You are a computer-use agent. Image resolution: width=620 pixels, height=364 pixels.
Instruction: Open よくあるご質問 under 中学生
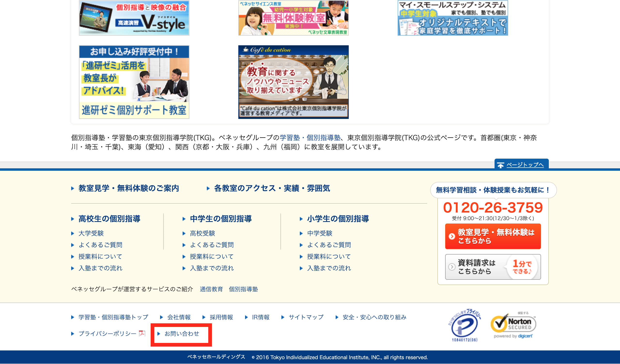point(212,245)
